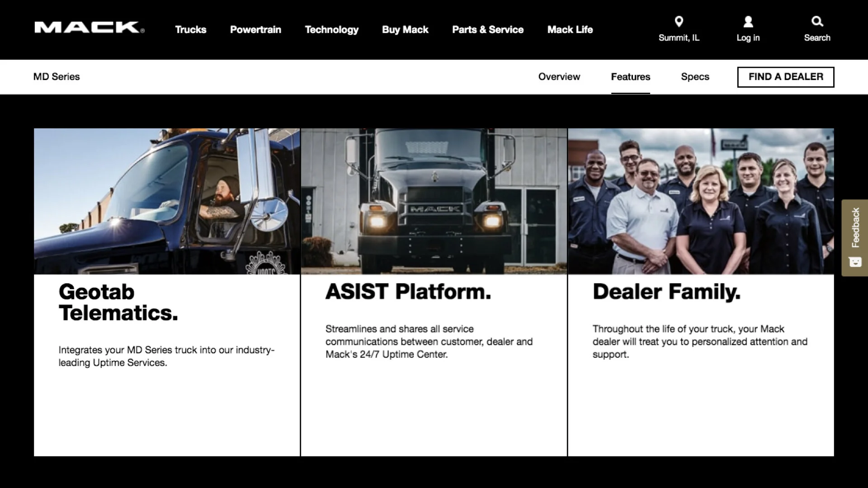This screenshot has width=868, height=488.
Task: Open the vertical Feedback side tab
Action: pos(855,228)
